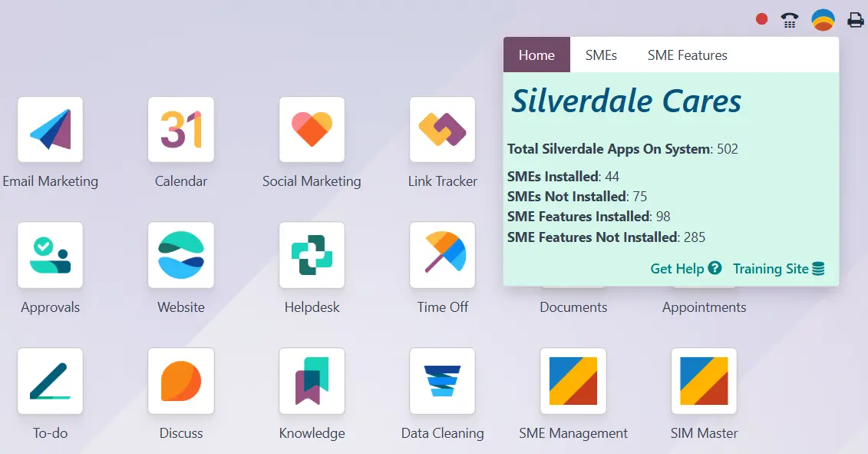
Task: Click the Silverdale Cares systray icon
Action: point(823,20)
